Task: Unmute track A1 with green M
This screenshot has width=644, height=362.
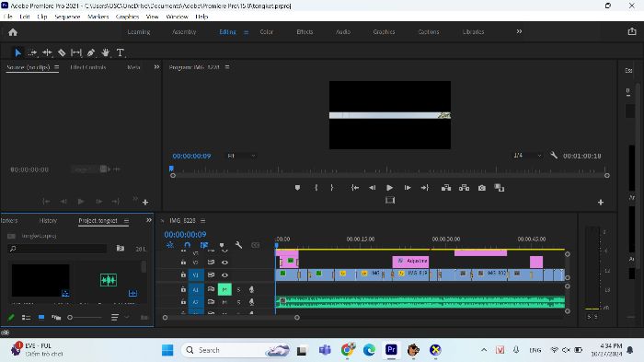Action: 224,289
